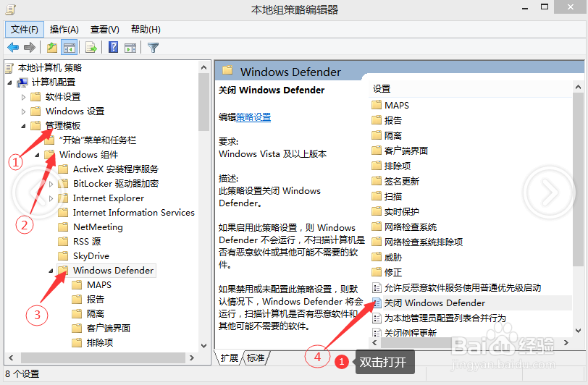The image size is (588, 385).
Task: Click tree pane scroll-up arrow
Action: point(204,67)
